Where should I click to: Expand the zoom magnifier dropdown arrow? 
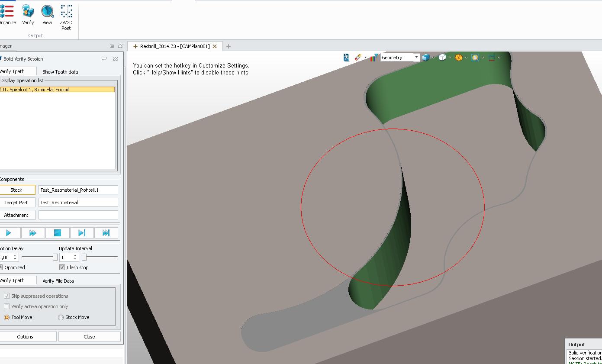pos(483,58)
